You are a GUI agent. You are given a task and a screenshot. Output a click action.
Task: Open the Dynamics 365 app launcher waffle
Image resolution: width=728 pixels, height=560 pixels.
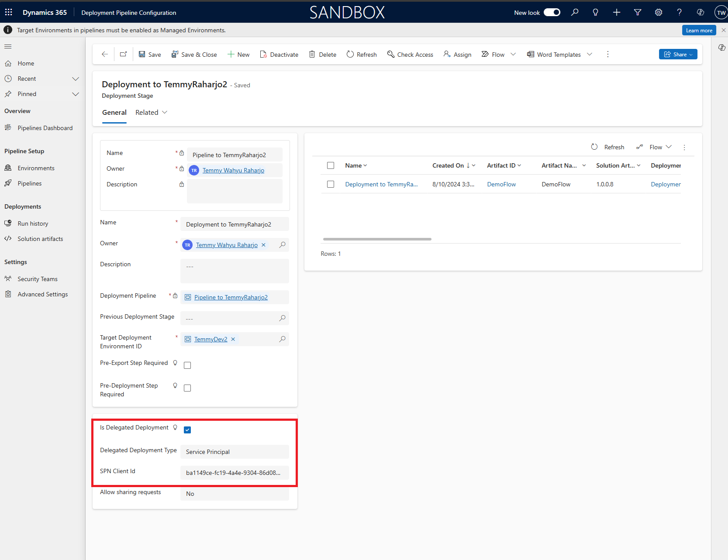click(x=9, y=12)
